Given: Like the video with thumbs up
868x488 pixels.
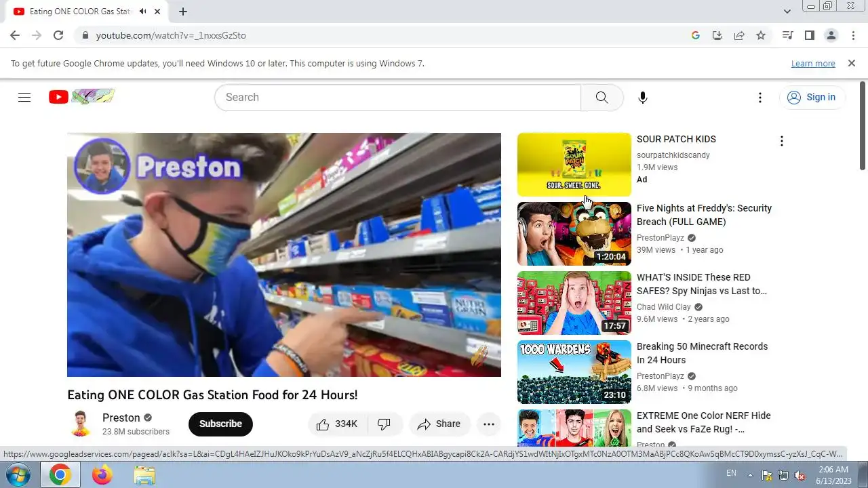Looking at the screenshot, I should pyautogui.click(x=337, y=424).
